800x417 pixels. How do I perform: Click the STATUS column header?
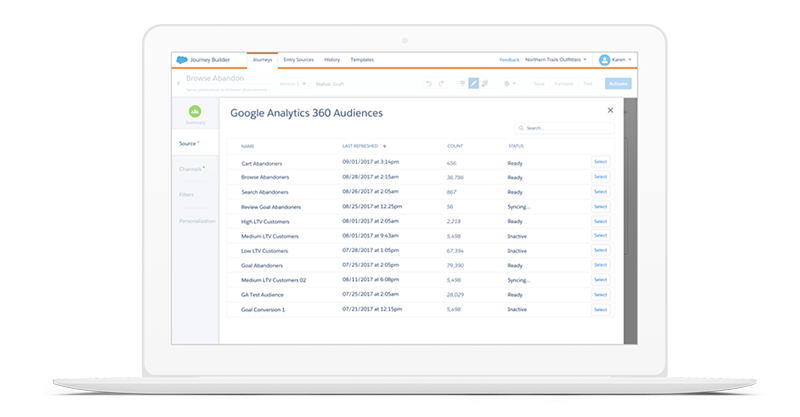click(x=516, y=146)
